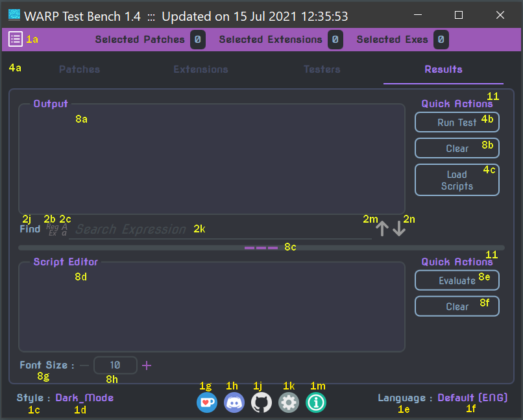Open the Discord icon link

tap(234, 402)
